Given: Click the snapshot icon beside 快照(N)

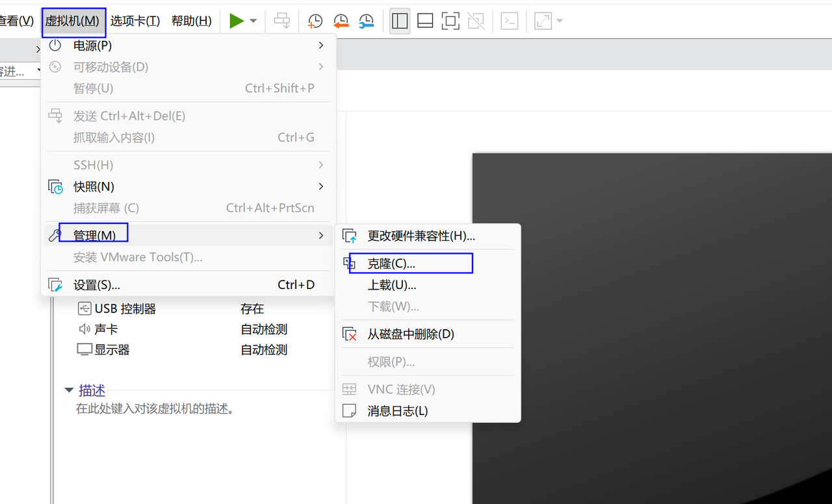Looking at the screenshot, I should click(x=56, y=186).
